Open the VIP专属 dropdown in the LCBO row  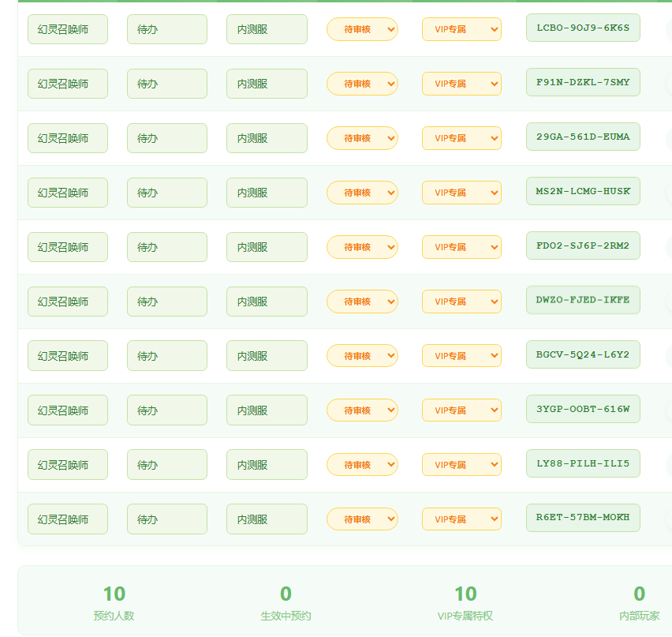point(461,29)
